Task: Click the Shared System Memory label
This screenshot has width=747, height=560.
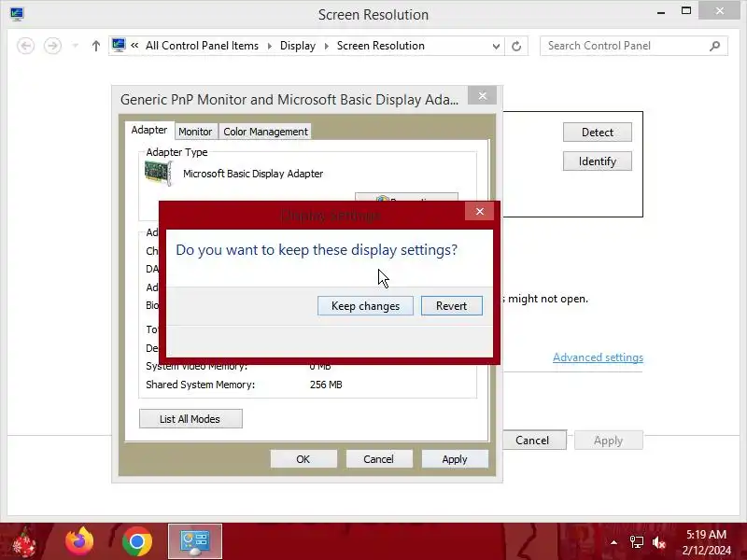Action: click(x=200, y=385)
